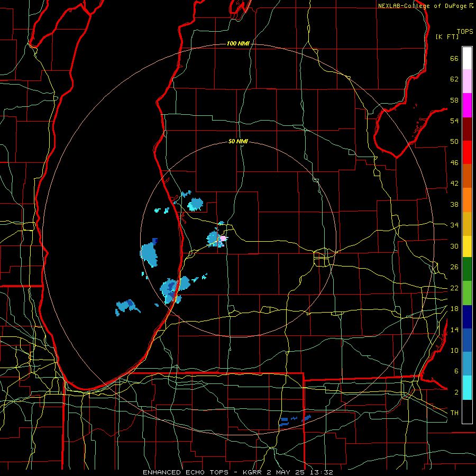This screenshot has width=476, height=476.
Task: Click the 46 legend value
Action: [x=454, y=163]
